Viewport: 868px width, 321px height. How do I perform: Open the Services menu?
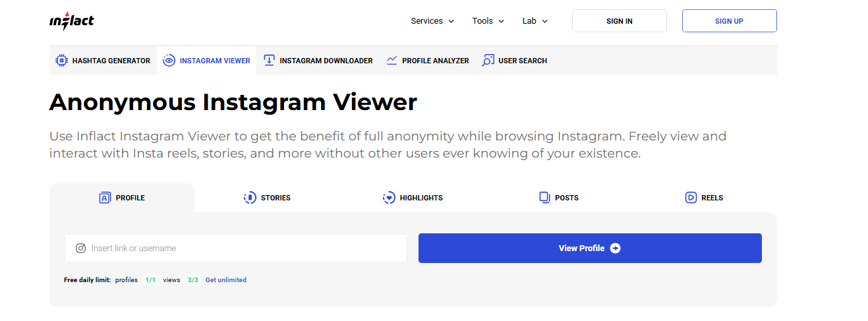coord(433,21)
